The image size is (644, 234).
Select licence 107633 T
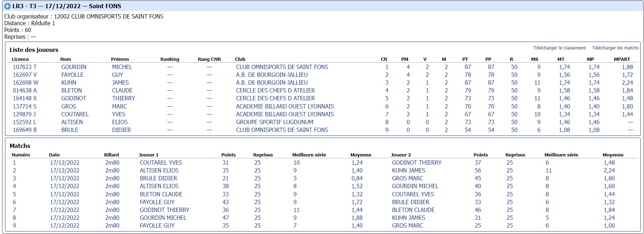[x=25, y=67]
